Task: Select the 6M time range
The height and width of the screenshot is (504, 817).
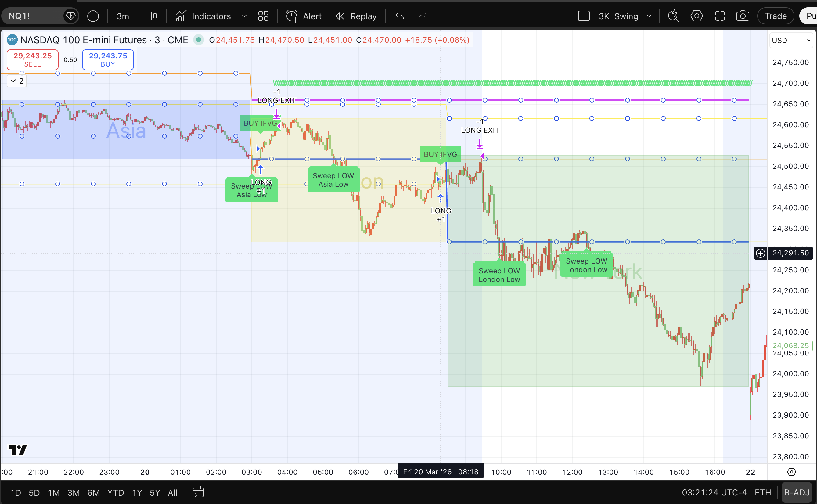Action: (x=93, y=493)
